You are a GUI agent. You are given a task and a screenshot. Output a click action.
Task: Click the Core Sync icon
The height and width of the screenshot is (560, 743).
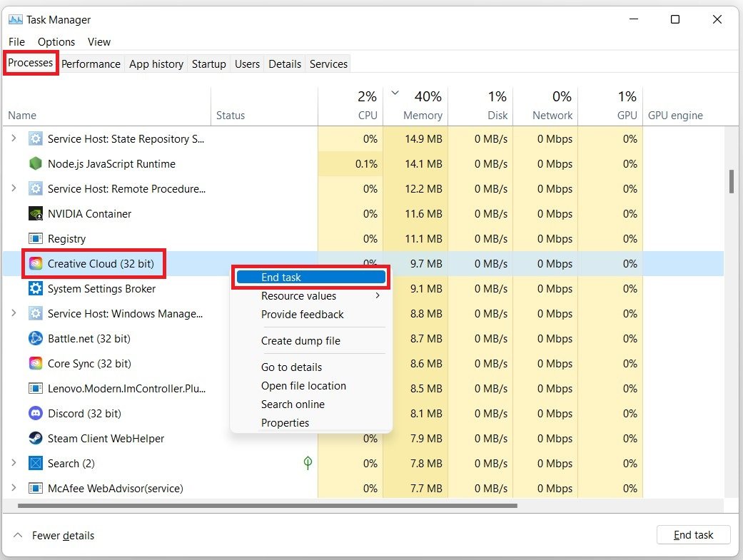tap(36, 363)
